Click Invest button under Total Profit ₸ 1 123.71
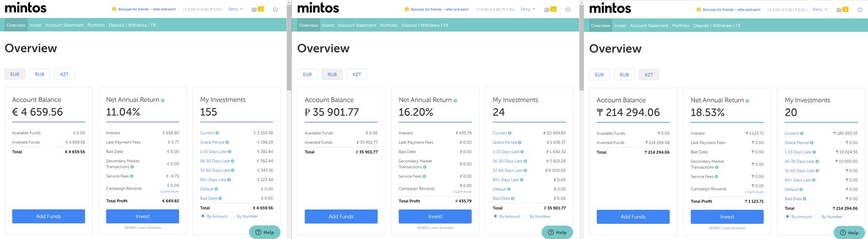 pos(727,217)
